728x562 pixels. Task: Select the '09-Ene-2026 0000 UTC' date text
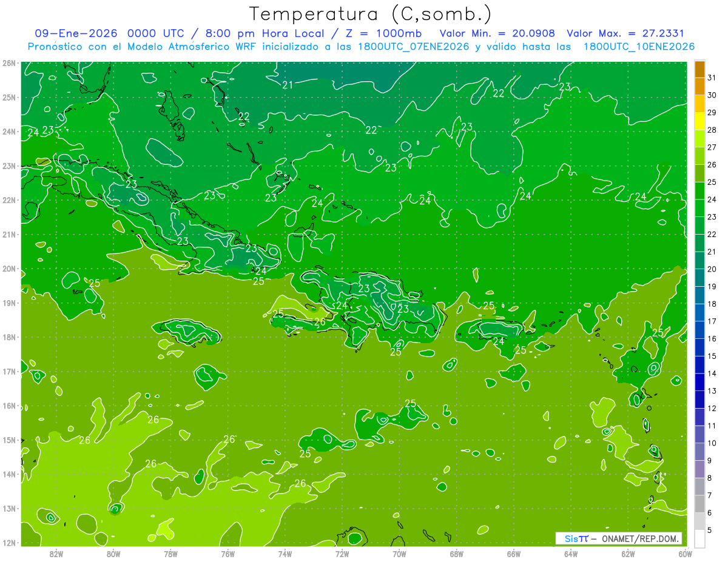click(110, 33)
